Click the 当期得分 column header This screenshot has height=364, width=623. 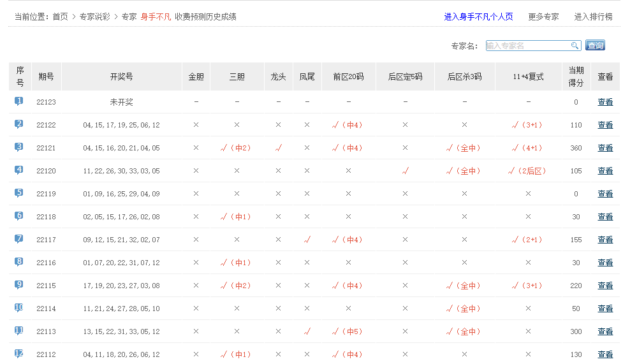[576, 76]
